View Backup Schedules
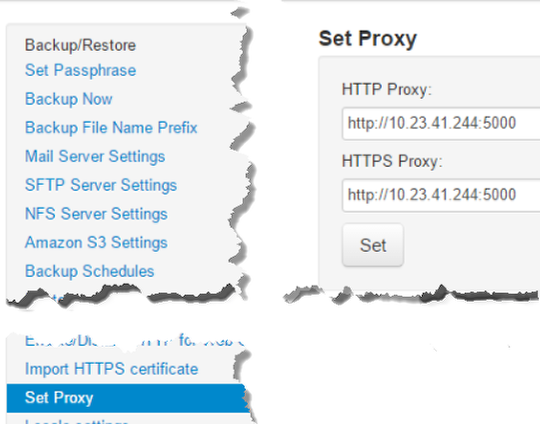The image size is (540, 424). 89,271
